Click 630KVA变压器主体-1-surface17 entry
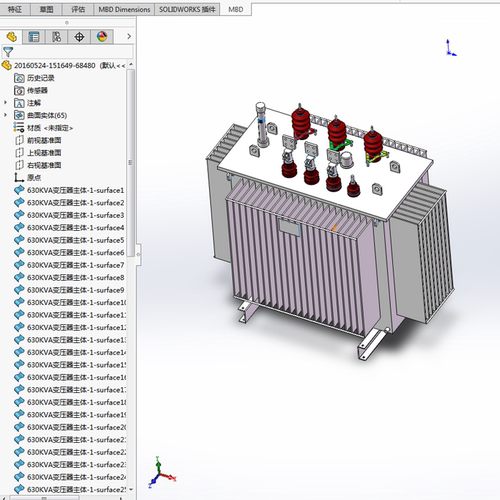 70,390
